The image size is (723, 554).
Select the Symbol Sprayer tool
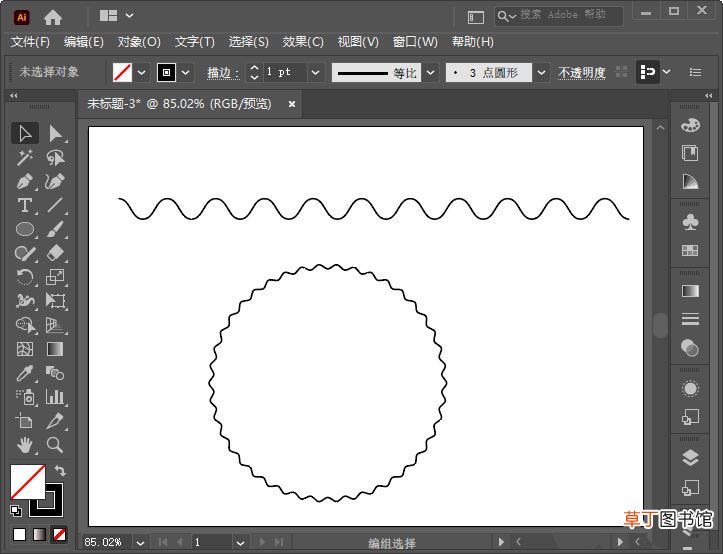pos(25,397)
